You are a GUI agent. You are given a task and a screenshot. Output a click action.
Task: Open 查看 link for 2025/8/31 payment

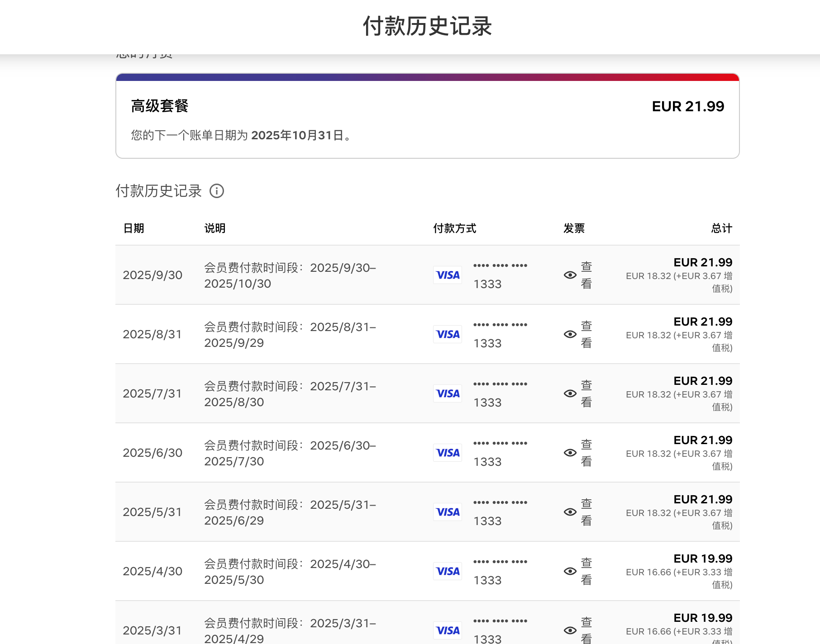586,334
